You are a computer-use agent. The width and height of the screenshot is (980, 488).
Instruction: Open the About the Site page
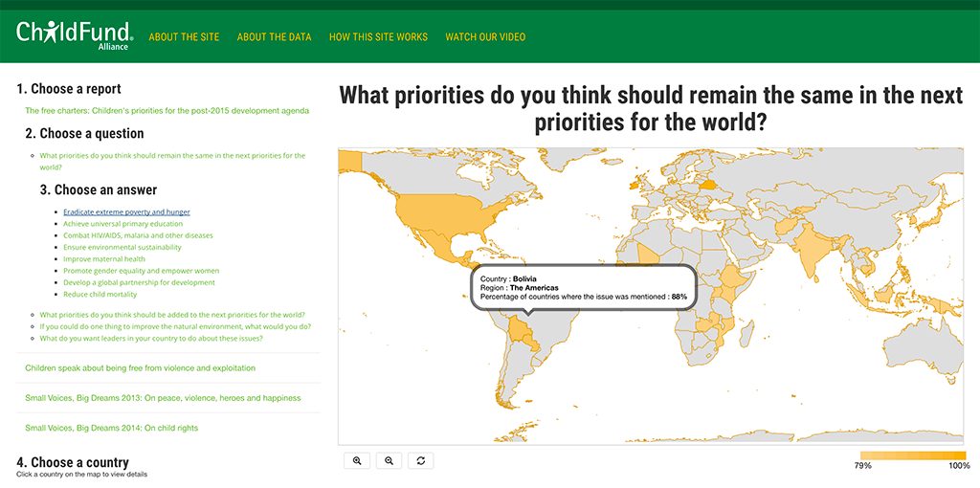(184, 37)
